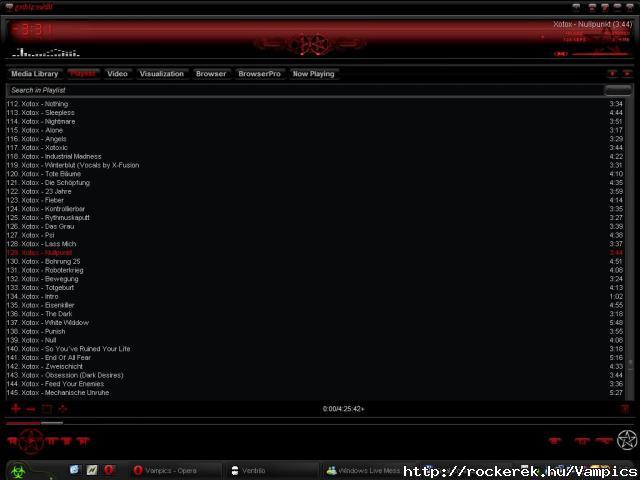The image size is (640, 480).
Task: Open the Visualization tab
Action: 162,74
